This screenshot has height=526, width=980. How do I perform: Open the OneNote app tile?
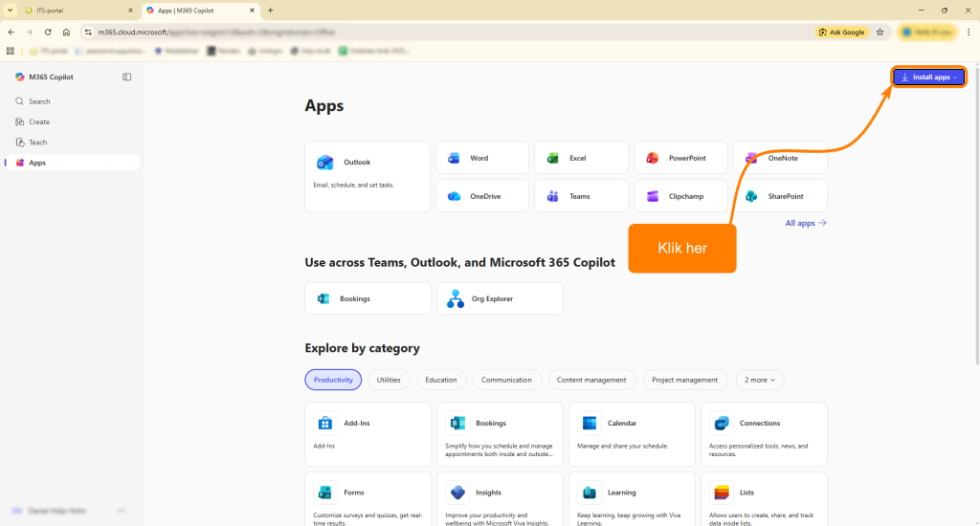pyautogui.click(x=780, y=158)
